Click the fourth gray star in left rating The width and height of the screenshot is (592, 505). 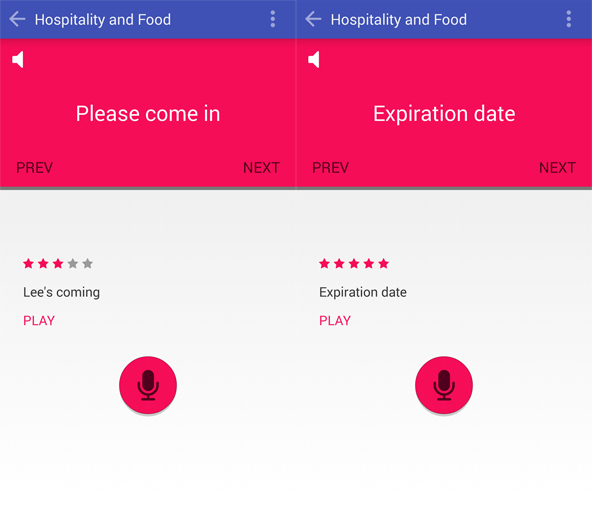[73, 263]
